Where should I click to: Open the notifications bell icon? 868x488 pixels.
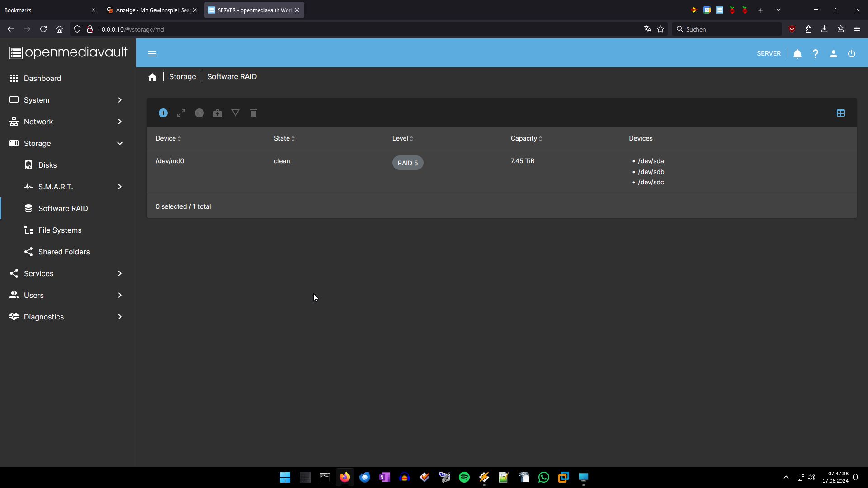797,54
